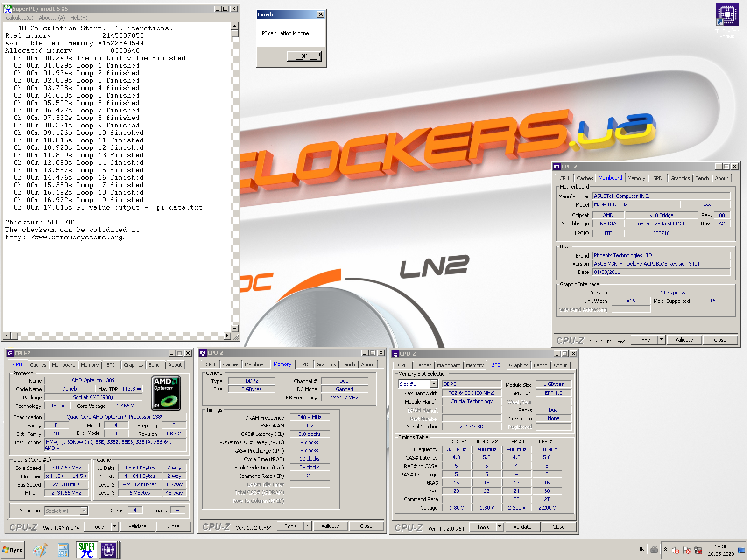747x560 pixels.
Task: Click the BIOS date field 01/28/2011
Action: pyautogui.click(x=661, y=272)
